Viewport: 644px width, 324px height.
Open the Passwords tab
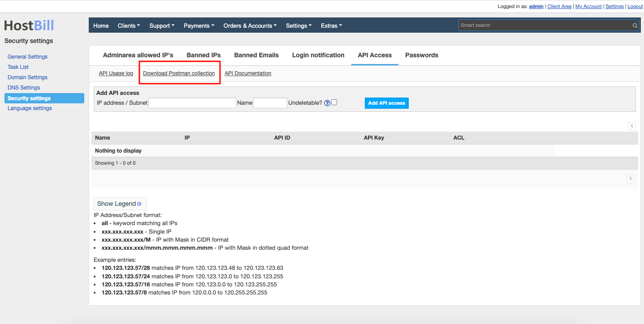pos(421,55)
